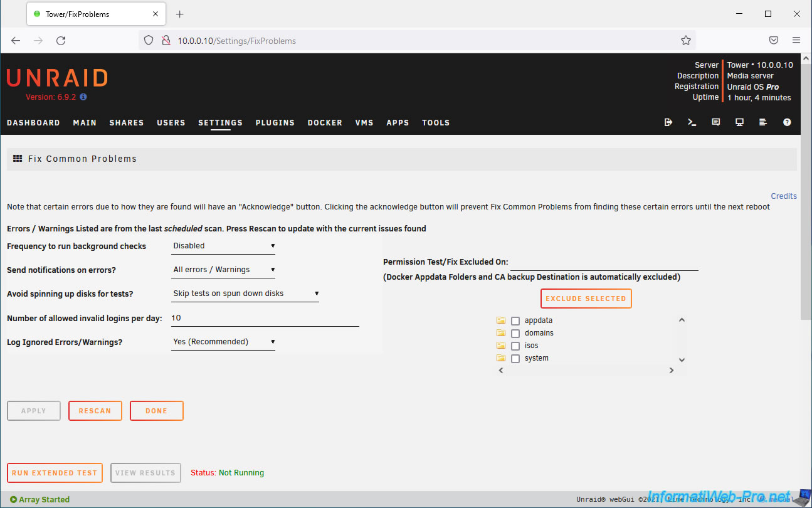Check the appdata folder checkbox

515,321
